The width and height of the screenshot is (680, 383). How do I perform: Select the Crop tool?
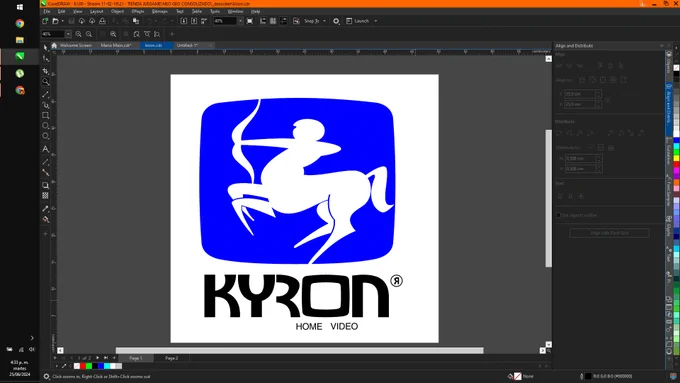click(x=46, y=71)
